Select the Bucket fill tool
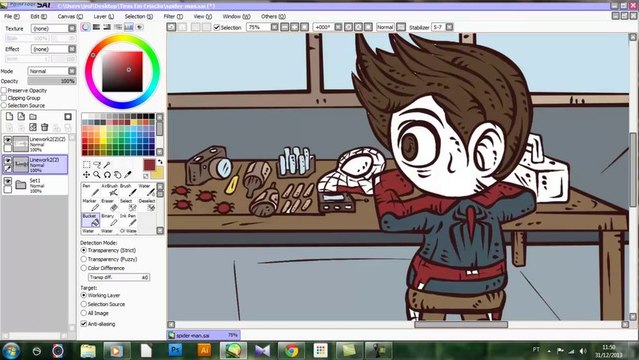This screenshot has height=360, width=639. click(90, 220)
